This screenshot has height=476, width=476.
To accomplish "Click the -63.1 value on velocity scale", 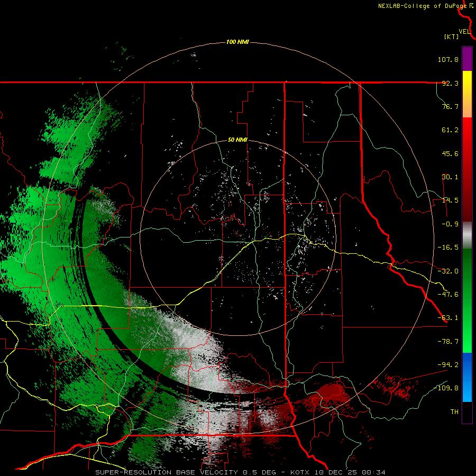I will point(448,318).
